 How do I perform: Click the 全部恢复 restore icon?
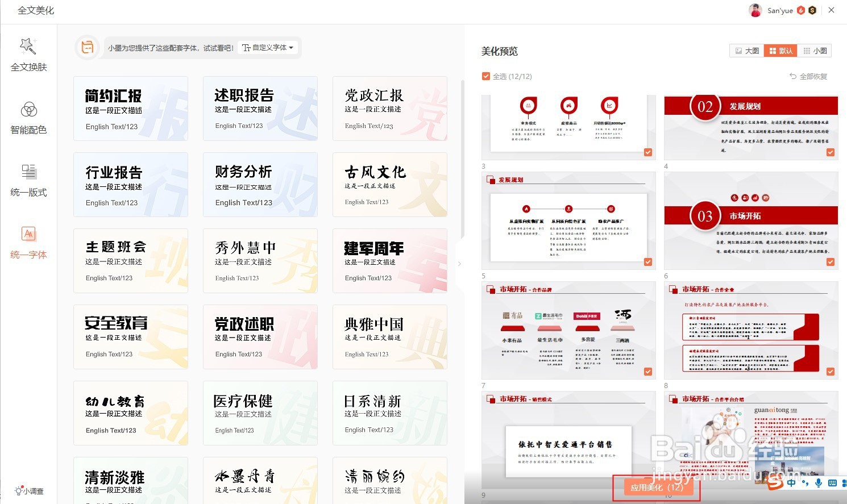(793, 76)
